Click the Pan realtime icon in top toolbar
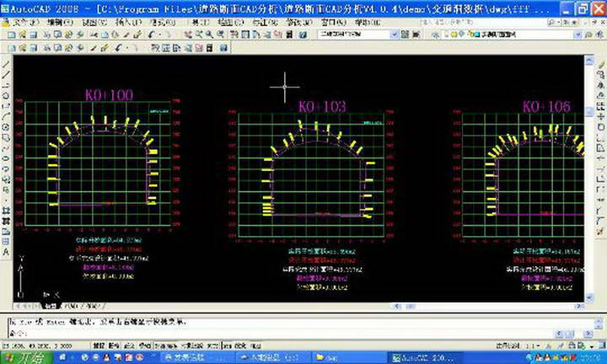Viewport: 607px width, 364px height. click(x=189, y=35)
